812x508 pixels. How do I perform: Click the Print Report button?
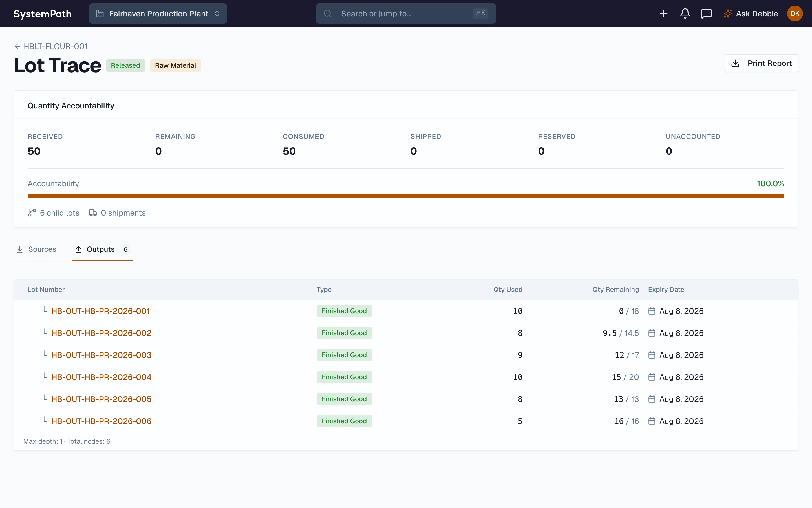[x=761, y=63]
